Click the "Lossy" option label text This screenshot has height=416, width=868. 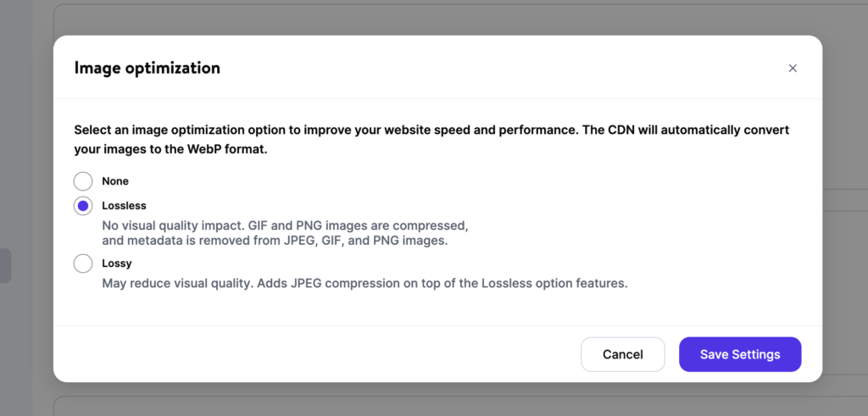coord(117,263)
